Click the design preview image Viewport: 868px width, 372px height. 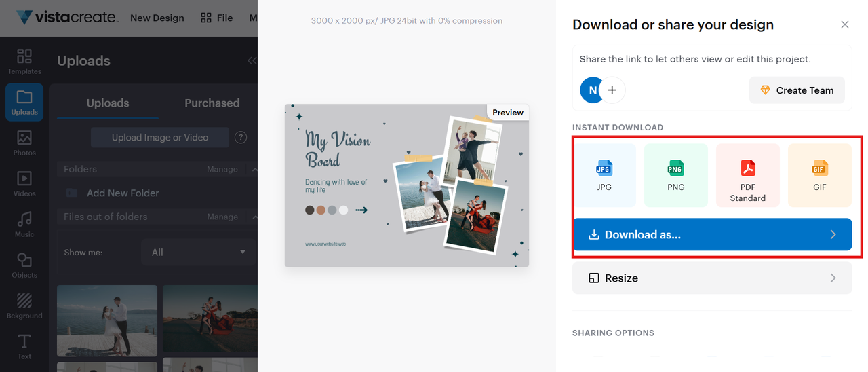406,185
